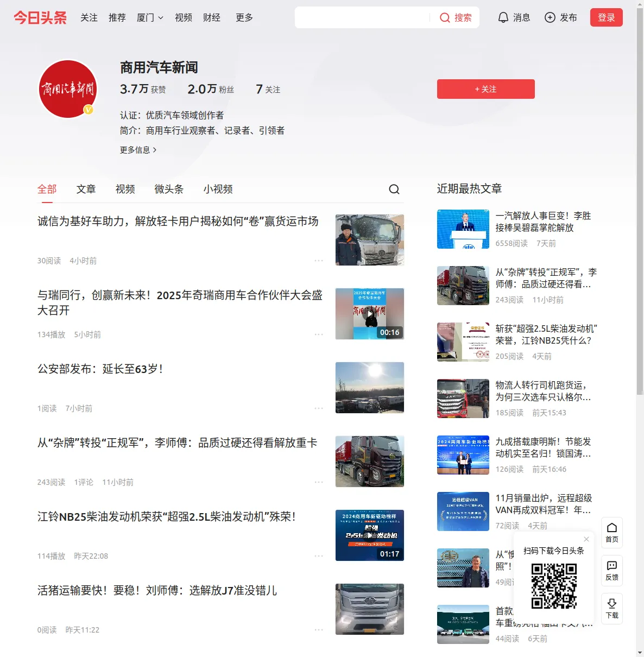Open more options for 从“杂牌”转投“正规军” article

click(319, 482)
